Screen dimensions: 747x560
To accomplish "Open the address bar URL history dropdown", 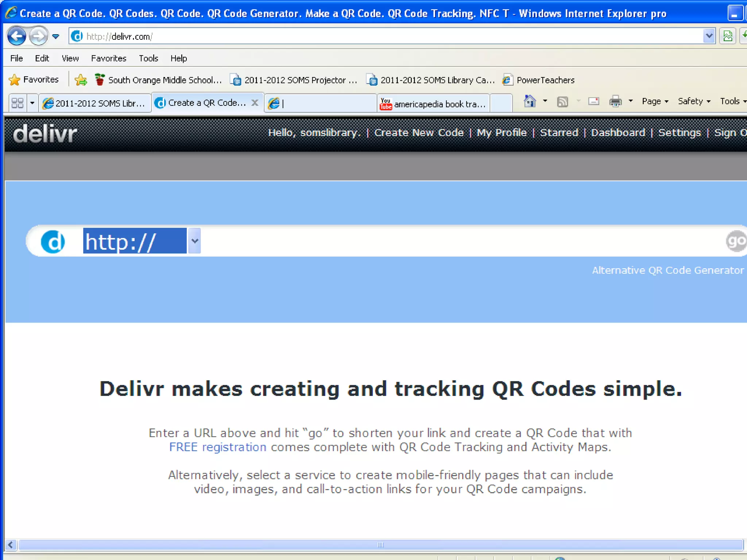I will (709, 36).
